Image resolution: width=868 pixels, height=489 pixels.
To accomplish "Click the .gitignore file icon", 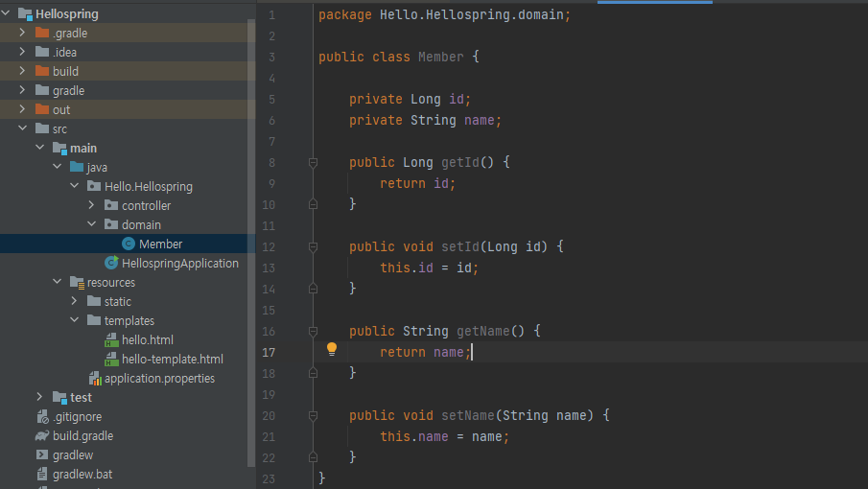I will click(x=42, y=416).
